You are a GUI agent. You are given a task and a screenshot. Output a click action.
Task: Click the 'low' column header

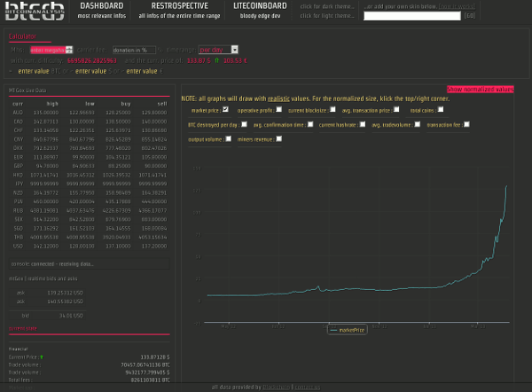tap(90, 104)
